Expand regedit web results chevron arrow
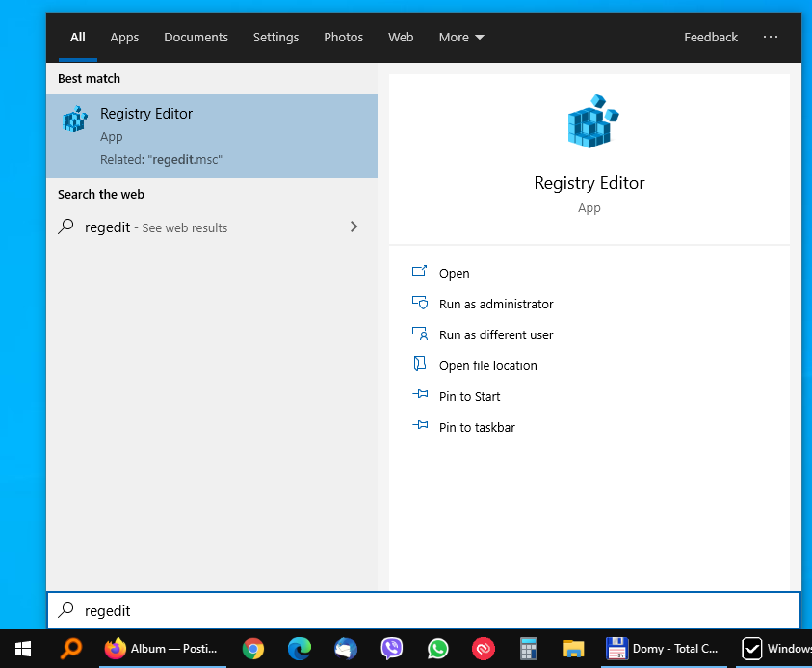The width and height of the screenshot is (812, 668). [x=354, y=227]
